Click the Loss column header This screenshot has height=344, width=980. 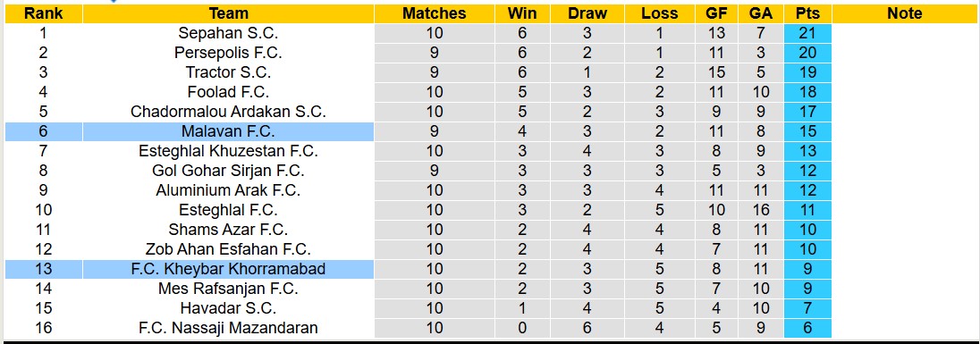click(x=659, y=13)
